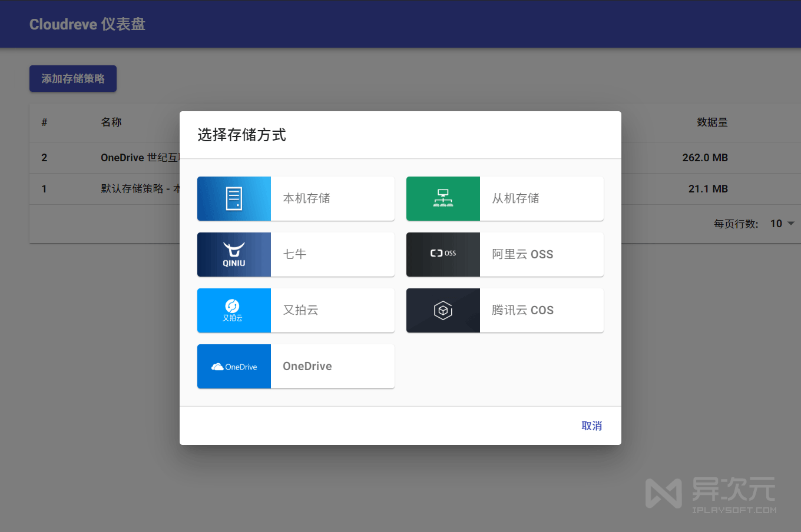
Task: Click the 腾讯云 COS hexagon icon
Action: point(443,310)
